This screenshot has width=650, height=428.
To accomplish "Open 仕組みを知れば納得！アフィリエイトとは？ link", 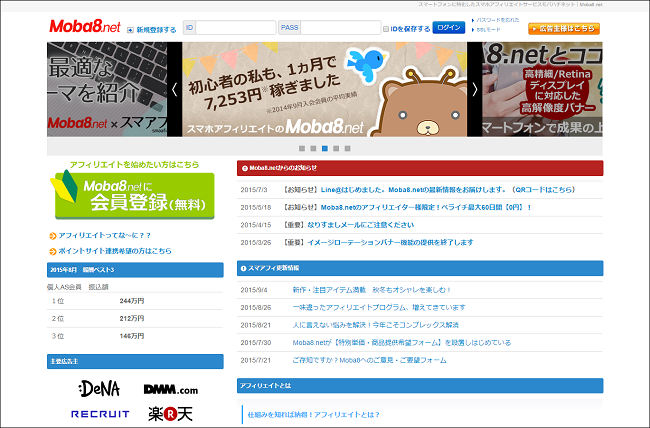I will tap(313, 414).
